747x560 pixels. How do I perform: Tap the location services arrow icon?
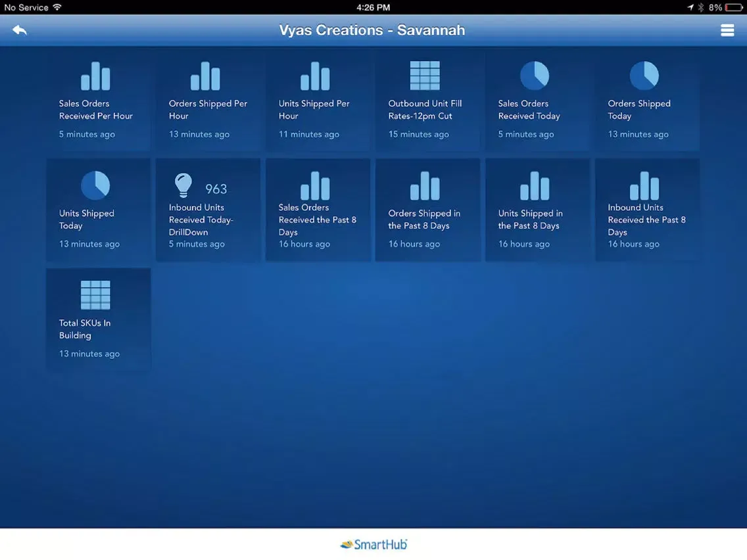coord(690,7)
